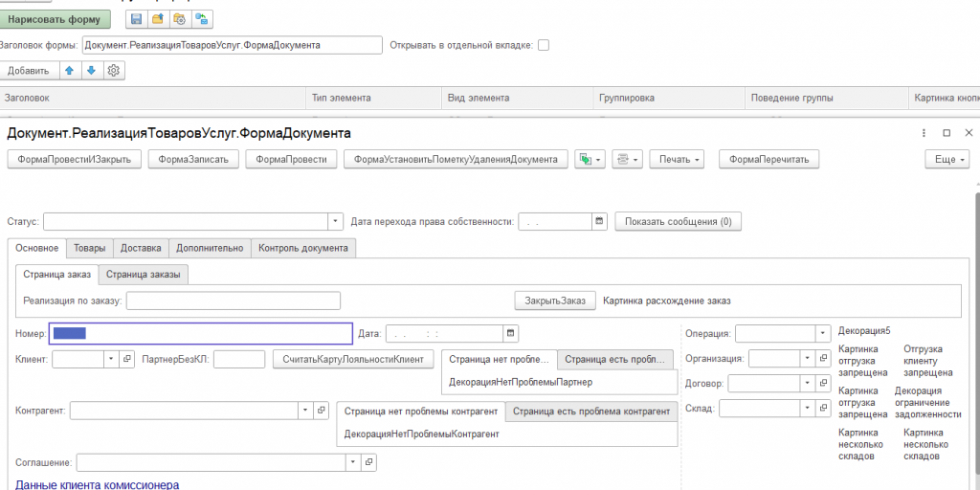Open calendar for Дата перехода права собственности

pyautogui.click(x=600, y=221)
